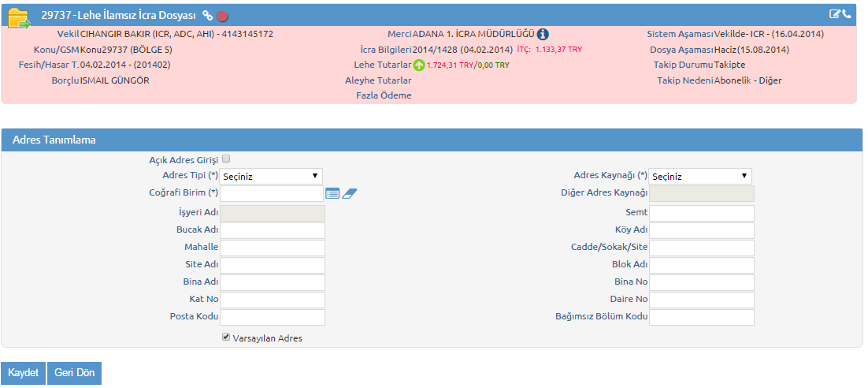
Task: Click the Adres Tanımlama panel header
Action: (432, 140)
